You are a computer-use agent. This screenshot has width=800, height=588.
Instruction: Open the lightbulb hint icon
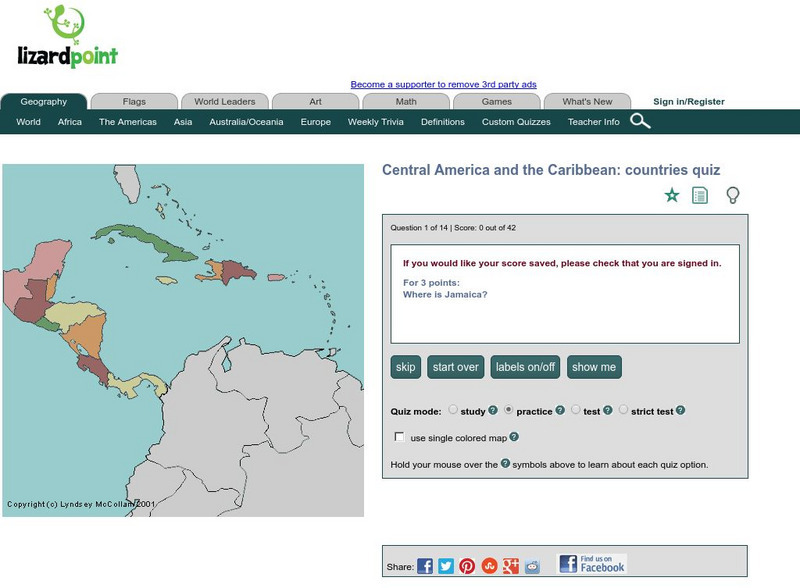[732, 195]
